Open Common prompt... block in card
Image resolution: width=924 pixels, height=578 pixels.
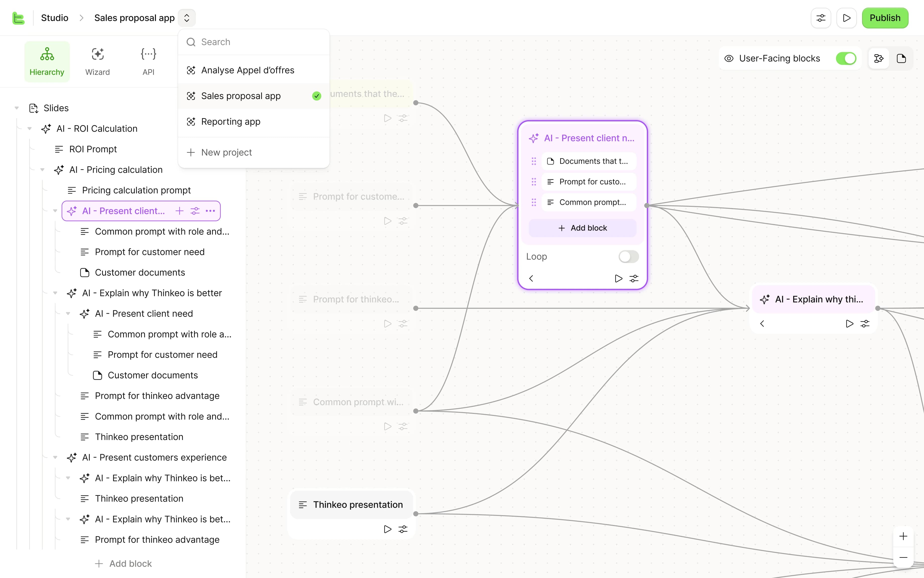tap(589, 203)
